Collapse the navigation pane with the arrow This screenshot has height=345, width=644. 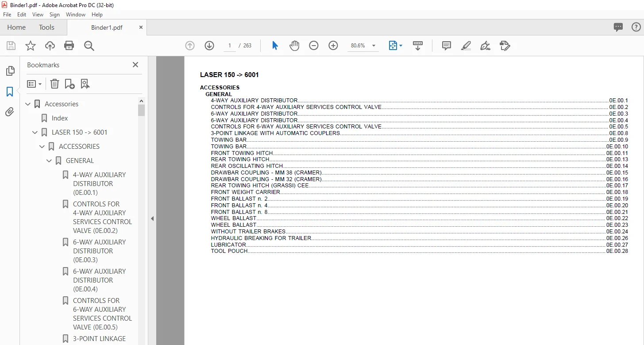[152, 218]
